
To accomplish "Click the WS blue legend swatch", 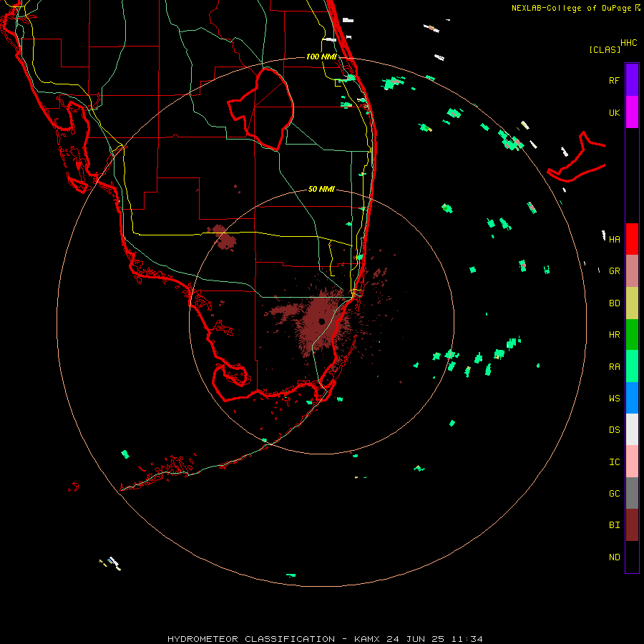I will click(x=632, y=398).
